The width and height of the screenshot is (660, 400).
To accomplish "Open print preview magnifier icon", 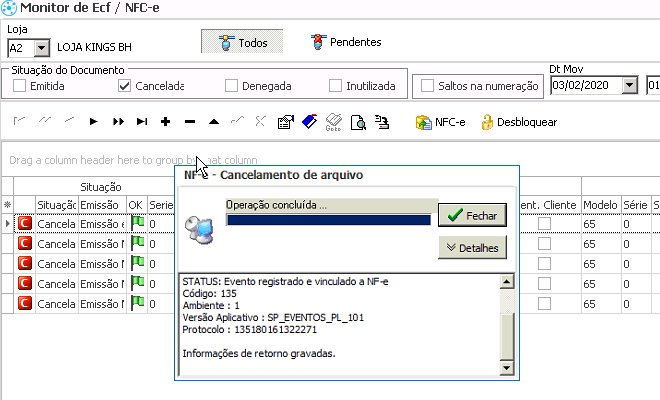I will tap(357, 122).
